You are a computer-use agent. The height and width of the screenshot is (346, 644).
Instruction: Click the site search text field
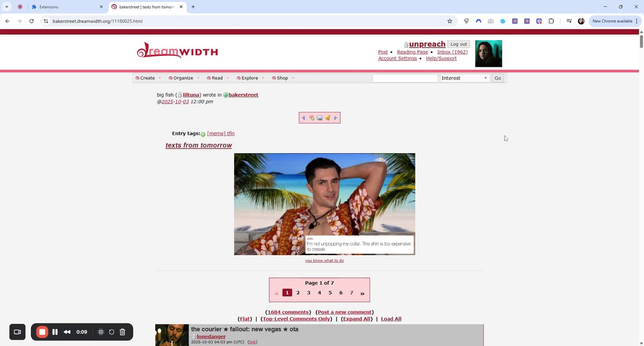pos(405,78)
